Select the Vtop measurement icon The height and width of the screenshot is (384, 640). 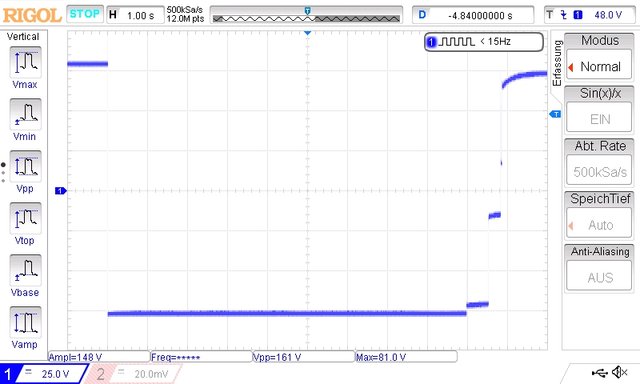pyautogui.click(x=25, y=218)
